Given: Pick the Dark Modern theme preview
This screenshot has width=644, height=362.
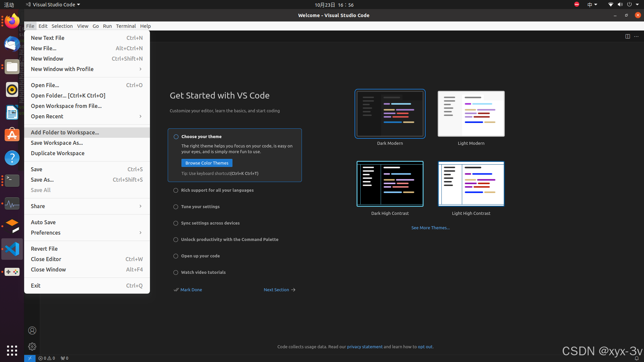Looking at the screenshot, I should click(390, 114).
